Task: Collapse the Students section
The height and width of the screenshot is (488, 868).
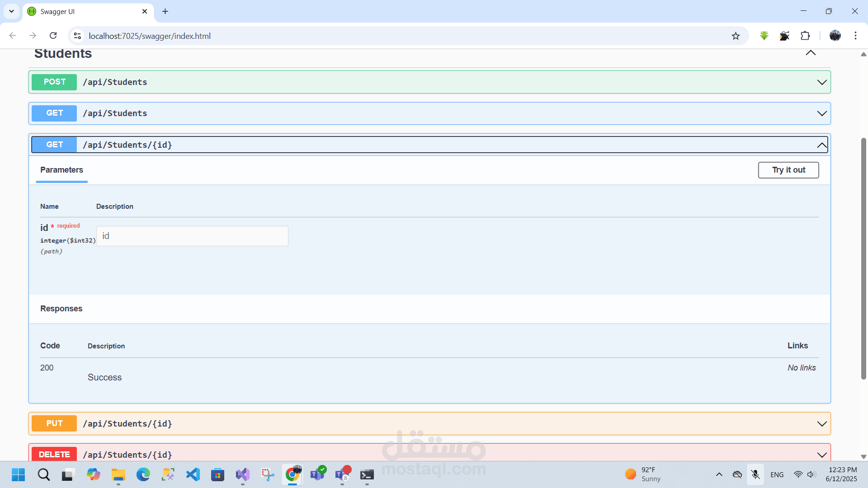Action: [811, 53]
